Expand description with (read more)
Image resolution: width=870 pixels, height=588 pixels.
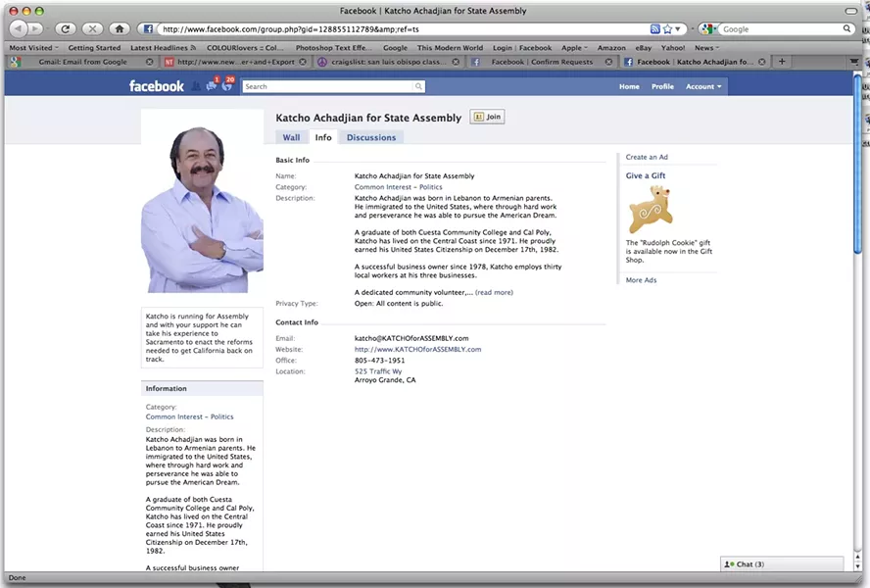[494, 292]
